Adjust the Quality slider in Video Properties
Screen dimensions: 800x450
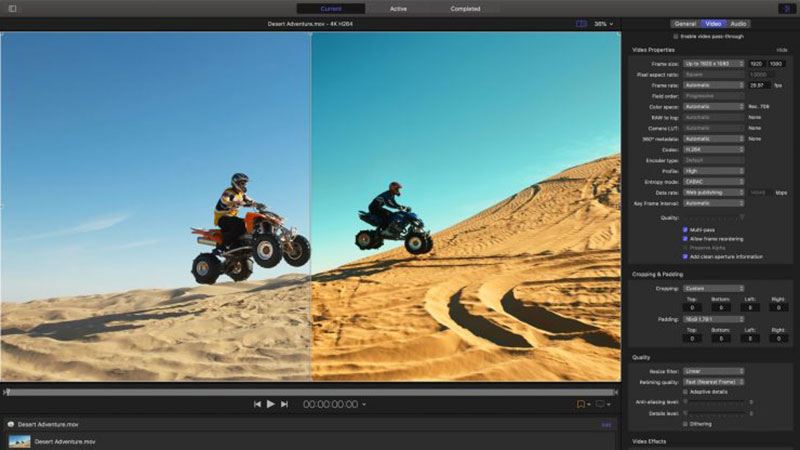click(714, 217)
